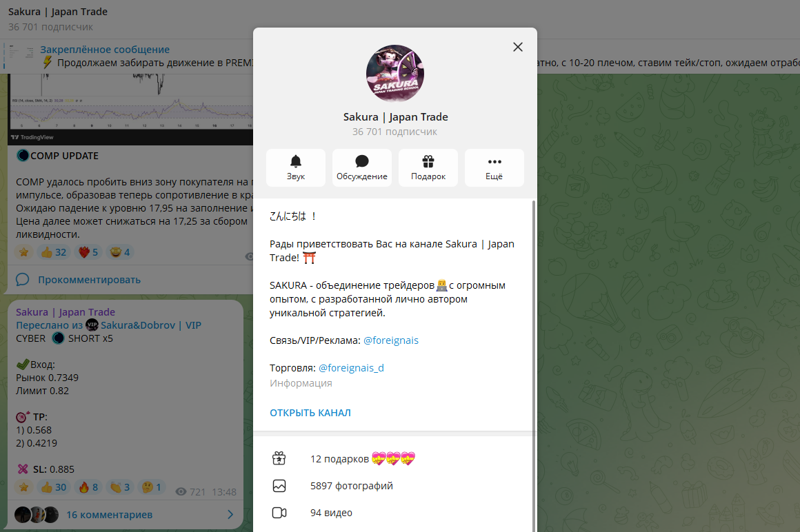This screenshot has width=800, height=532.
Task: Open the 12 подарков gifts row
Action: (393, 459)
